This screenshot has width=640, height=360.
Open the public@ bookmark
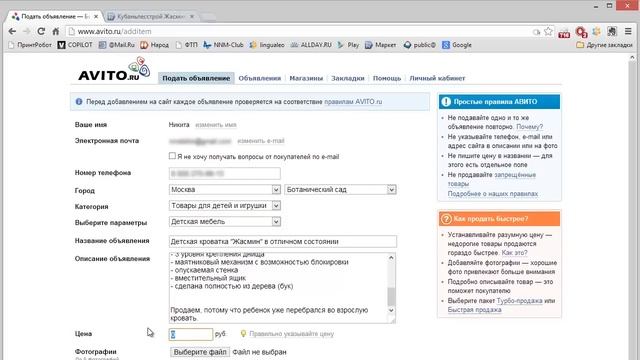(x=420, y=45)
